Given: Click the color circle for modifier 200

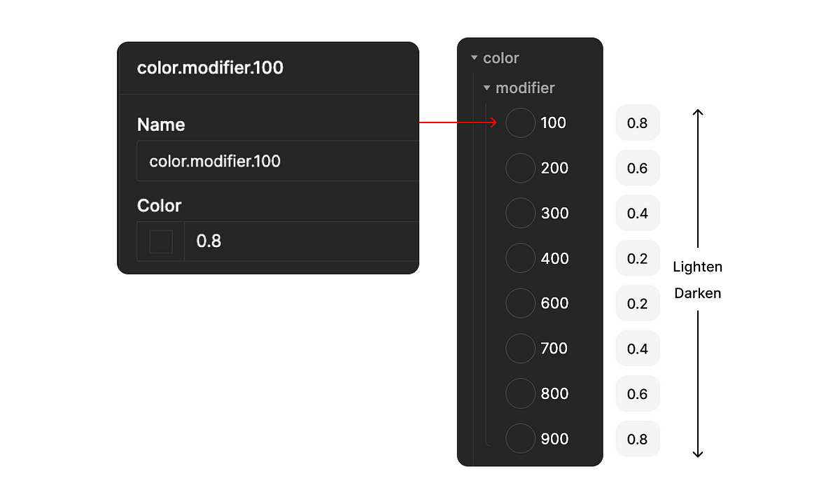Looking at the screenshot, I should [520, 168].
